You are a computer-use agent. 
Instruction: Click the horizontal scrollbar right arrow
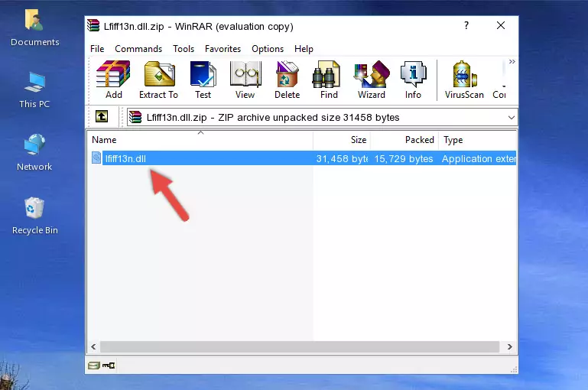509,346
